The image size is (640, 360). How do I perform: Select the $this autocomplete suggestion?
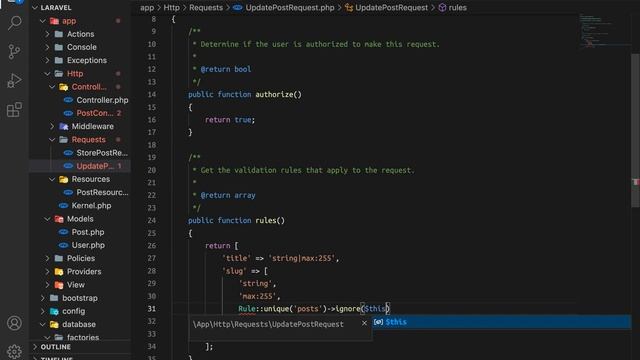(x=502, y=322)
